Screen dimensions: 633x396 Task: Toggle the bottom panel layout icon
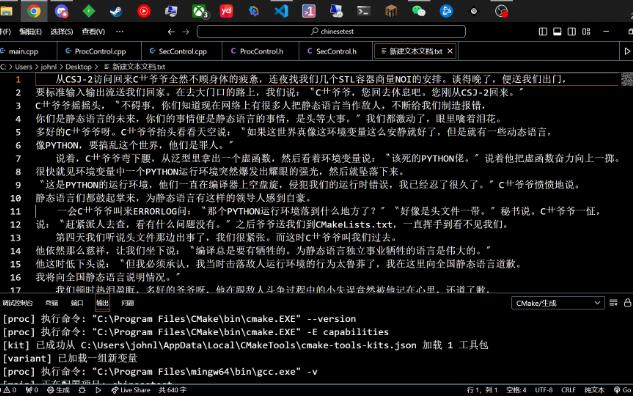[557, 31]
